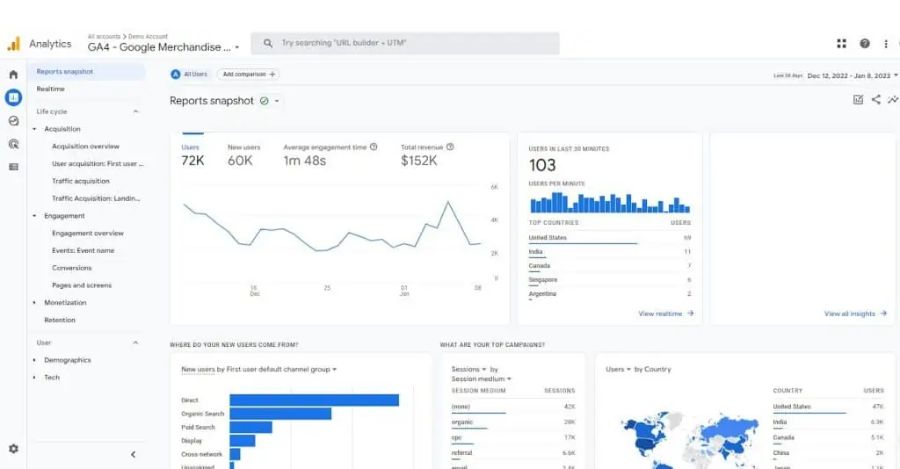Click the Paid Search bar in chart
900x469 pixels.
tap(251, 427)
